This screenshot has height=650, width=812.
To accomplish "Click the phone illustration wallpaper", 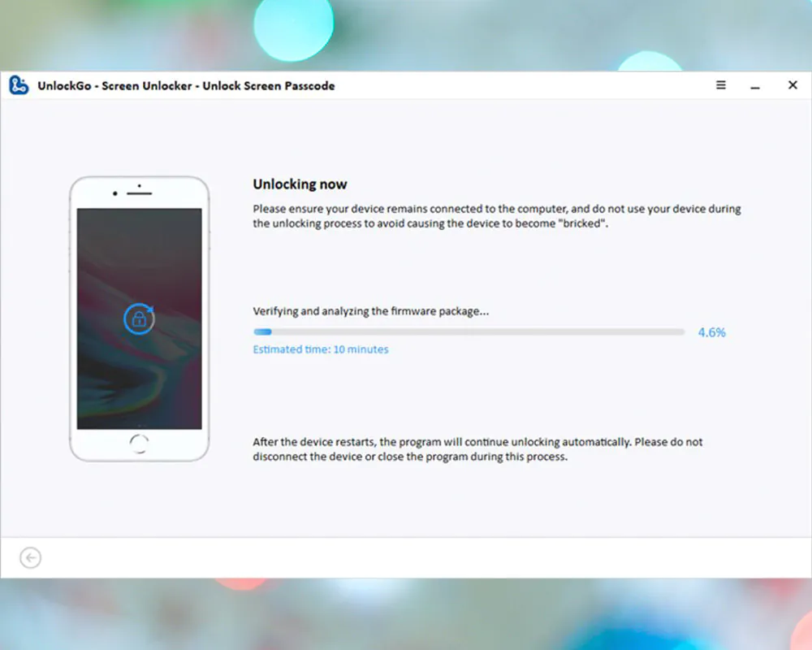I will [x=140, y=318].
